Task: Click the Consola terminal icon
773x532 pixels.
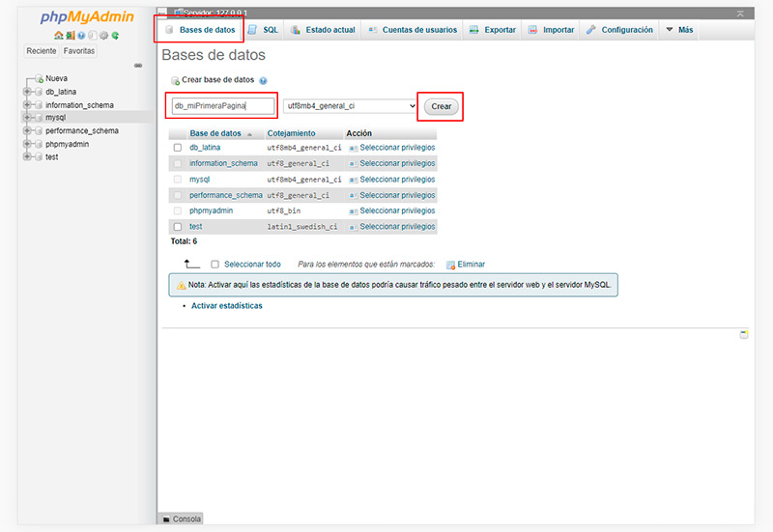Action: click(166, 519)
